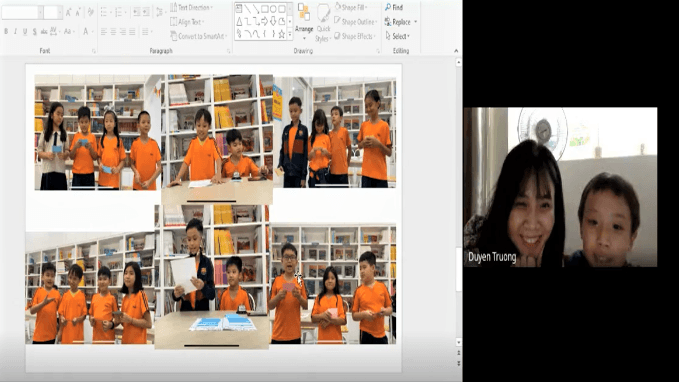679x382 pixels.
Task: Select the Arrow line shape
Action: pyautogui.click(x=256, y=9)
